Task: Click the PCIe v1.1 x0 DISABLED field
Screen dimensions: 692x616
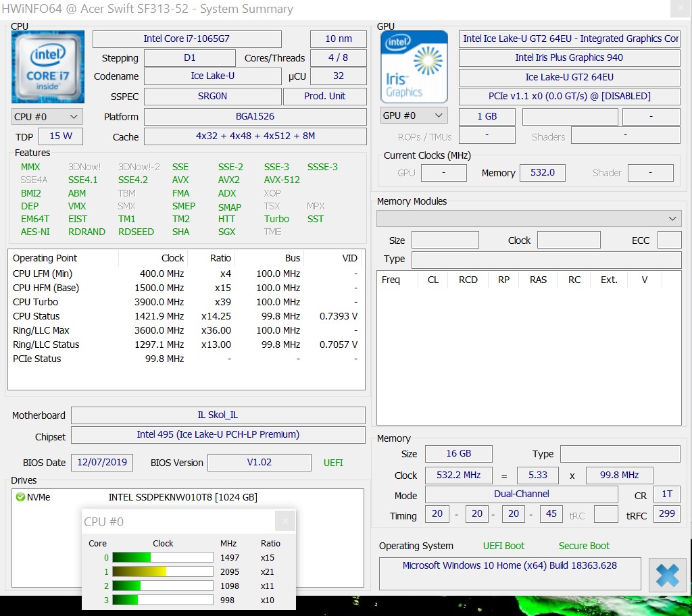Action: coord(569,96)
